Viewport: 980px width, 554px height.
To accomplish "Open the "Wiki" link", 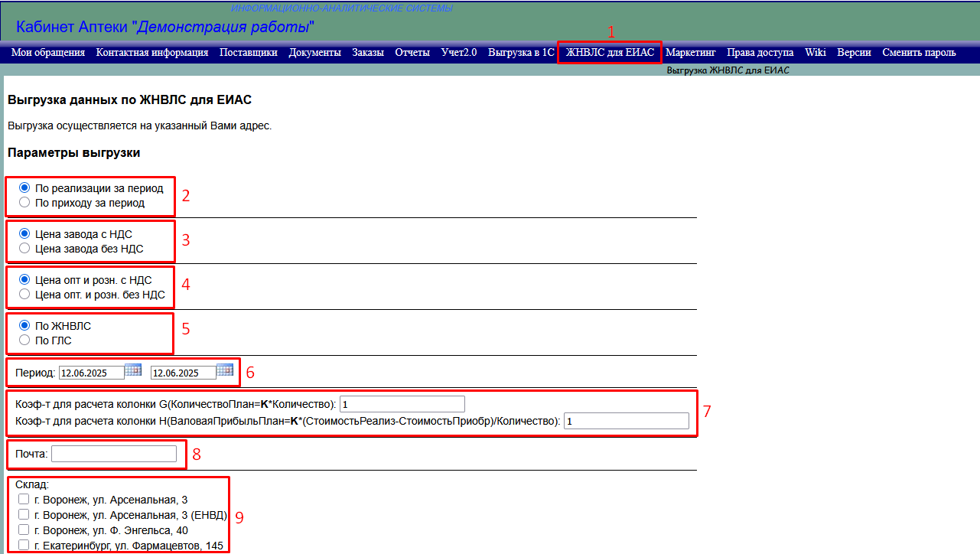I will [x=815, y=53].
